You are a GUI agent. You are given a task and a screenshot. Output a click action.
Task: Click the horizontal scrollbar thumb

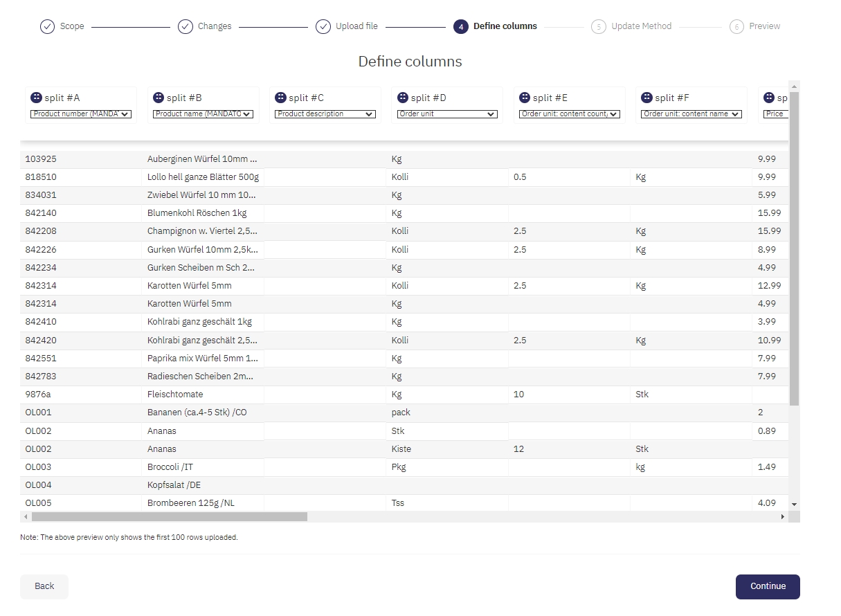169,517
